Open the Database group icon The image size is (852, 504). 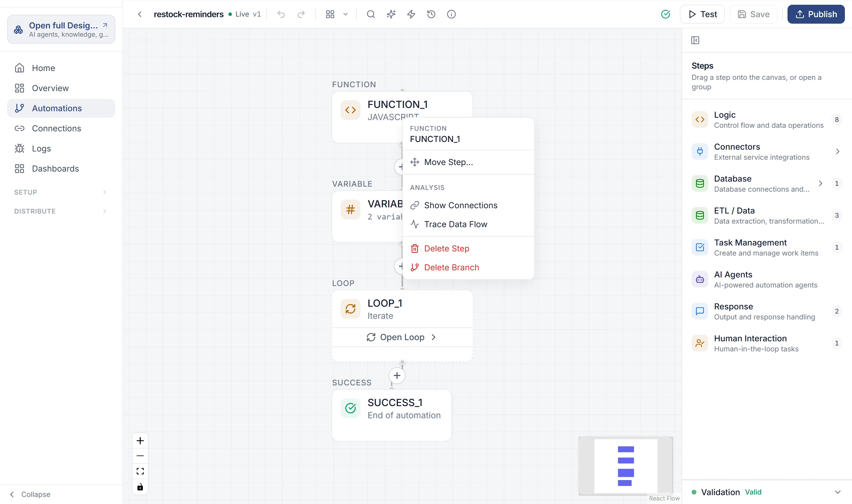coord(700,183)
